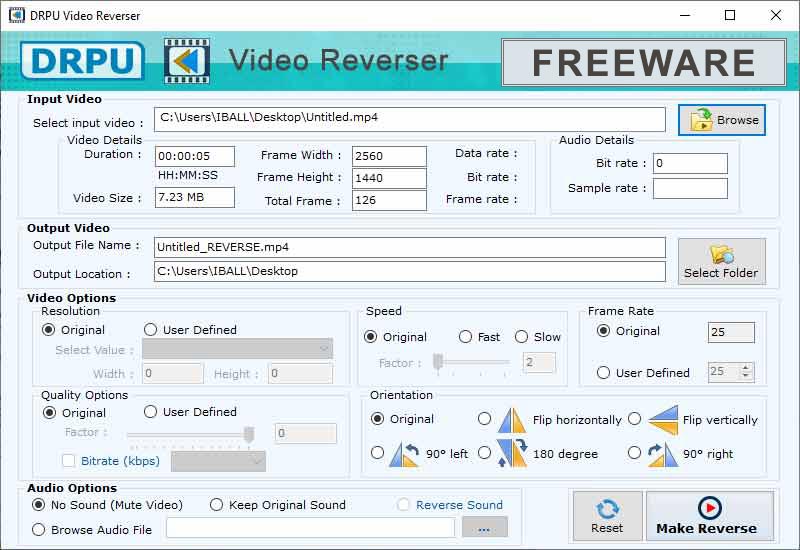This screenshot has width=800, height=550.
Task: Click the film-strip reverse arrow logo icon
Action: pyautogui.click(x=187, y=61)
